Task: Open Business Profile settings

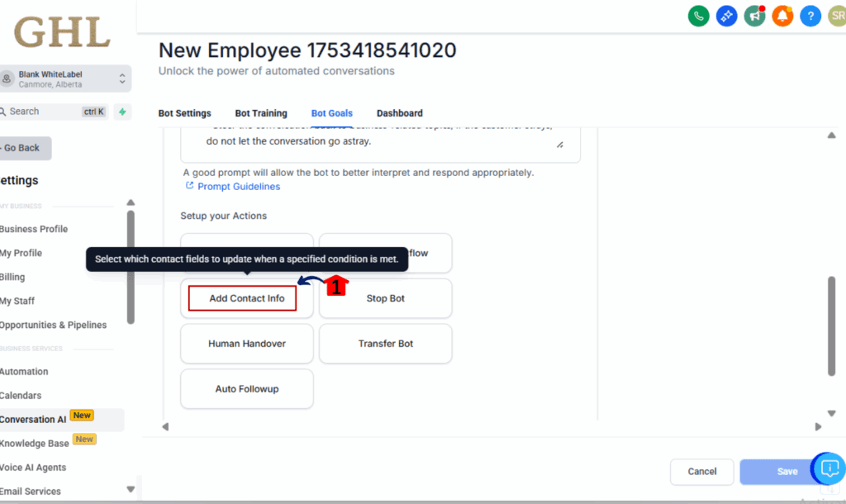Action: click(33, 229)
